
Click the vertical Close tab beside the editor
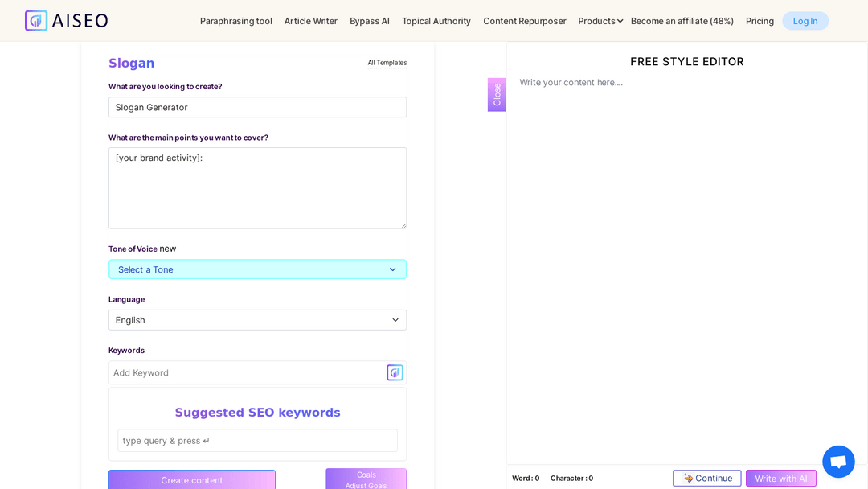click(x=496, y=94)
